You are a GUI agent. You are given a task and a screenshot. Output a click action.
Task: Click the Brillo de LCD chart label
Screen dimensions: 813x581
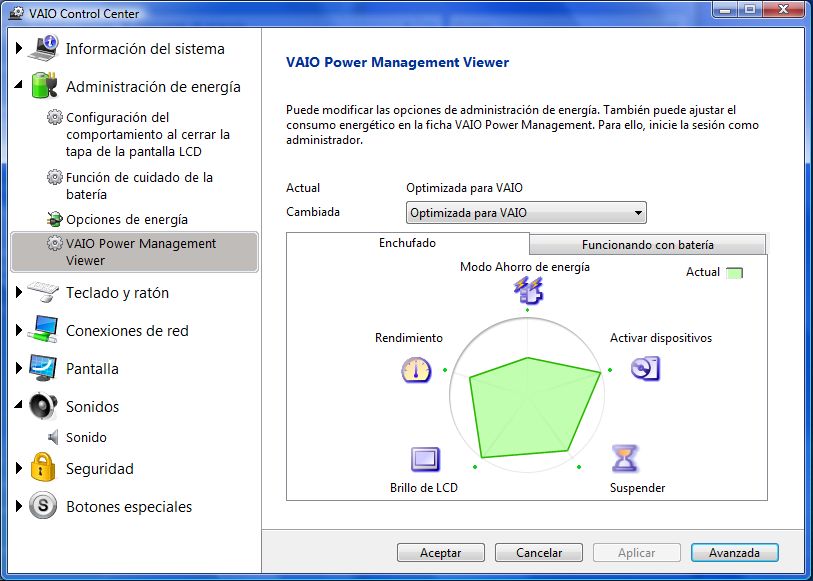[424, 488]
